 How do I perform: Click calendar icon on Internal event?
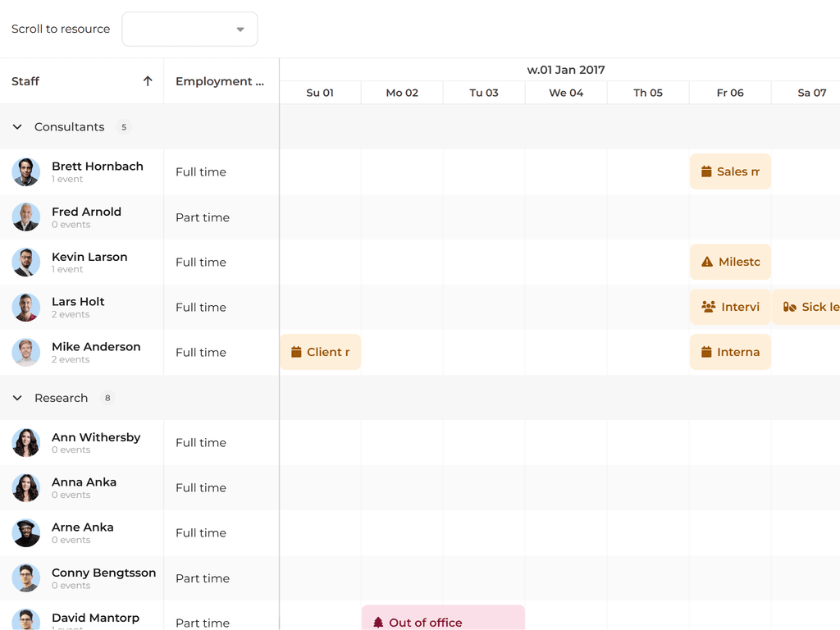click(706, 352)
